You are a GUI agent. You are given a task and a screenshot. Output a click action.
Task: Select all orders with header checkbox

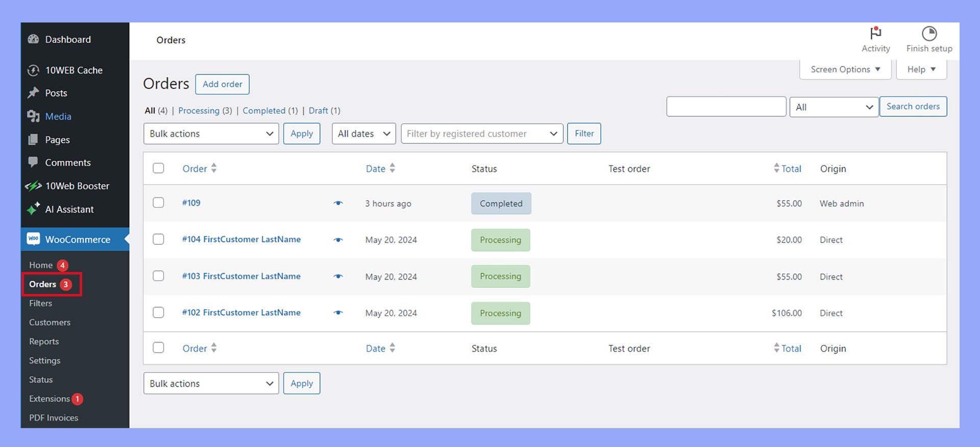[x=159, y=168]
